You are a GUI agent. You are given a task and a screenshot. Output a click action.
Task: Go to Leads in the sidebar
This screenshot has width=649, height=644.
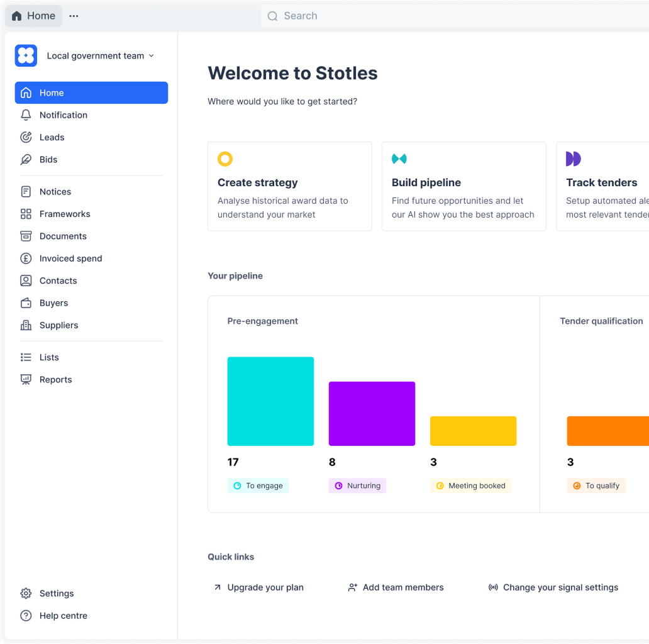pos(91,137)
